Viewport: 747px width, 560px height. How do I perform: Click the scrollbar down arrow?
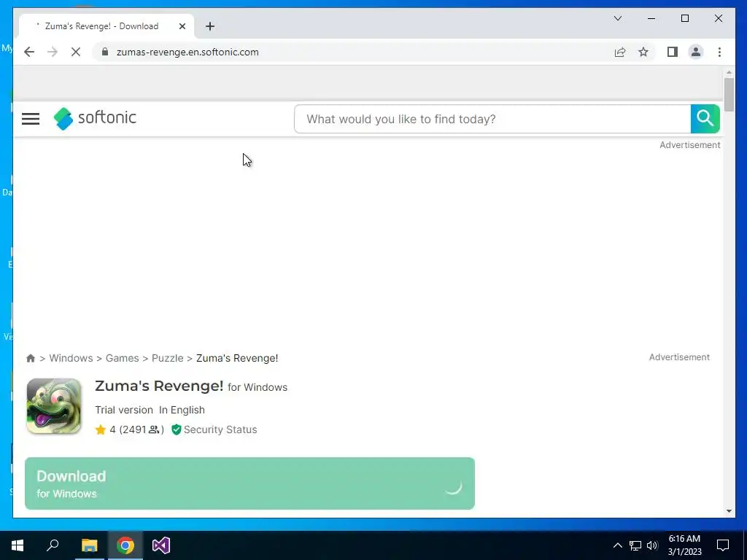click(x=729, y=511)
